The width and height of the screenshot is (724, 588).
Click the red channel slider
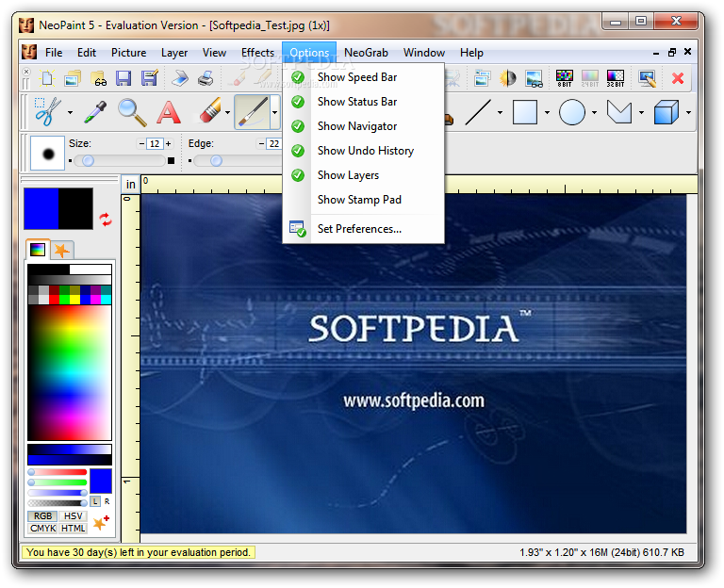click(58, 472)
